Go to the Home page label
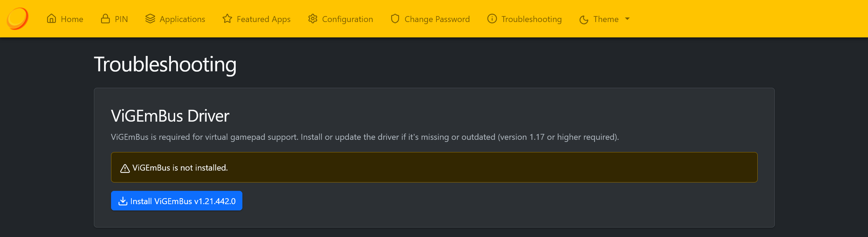The width and height of the screenshot is (868, 237). click(x=72, y=19)
